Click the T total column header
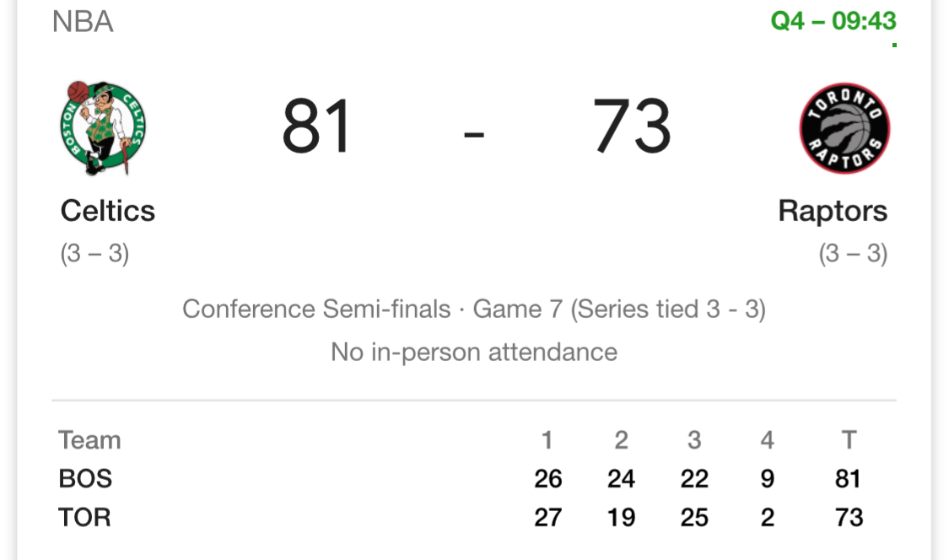 (x=849, y=440)
